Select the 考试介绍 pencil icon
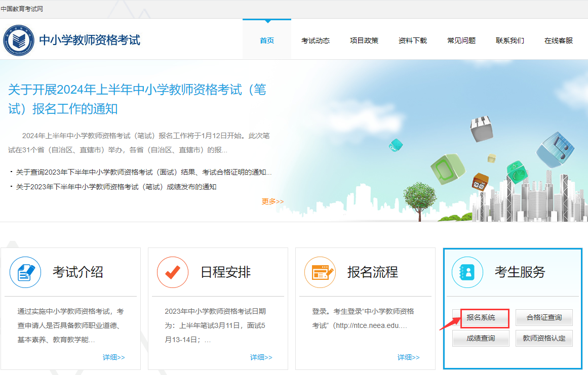 pos(24,272)
